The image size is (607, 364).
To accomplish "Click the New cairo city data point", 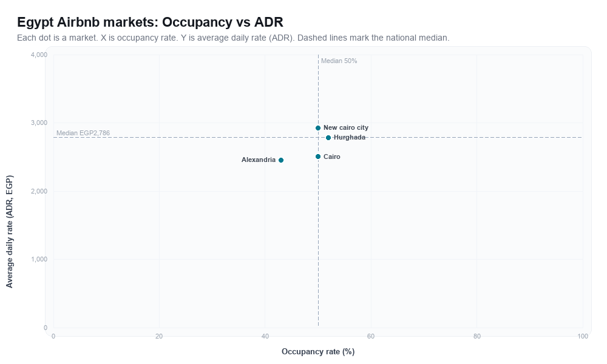I will pos(318,128).
